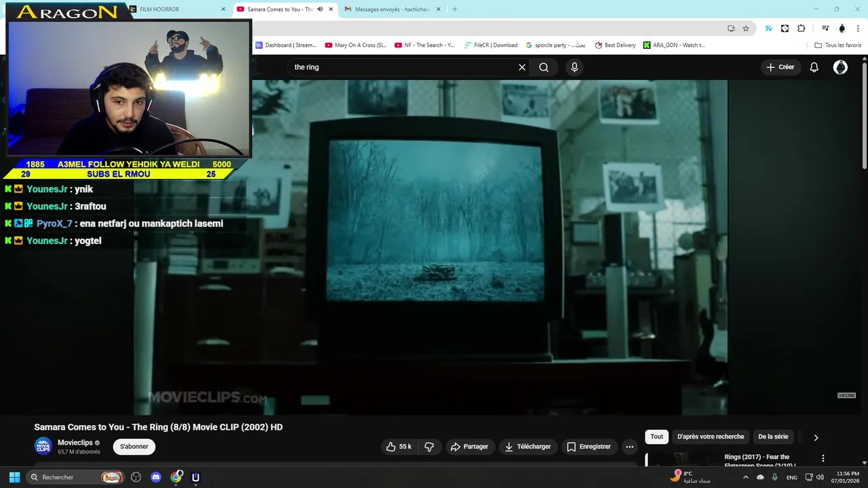Open the ARA_GON - Watch bookmark
868x488 pixels.
tap(674, 45)
